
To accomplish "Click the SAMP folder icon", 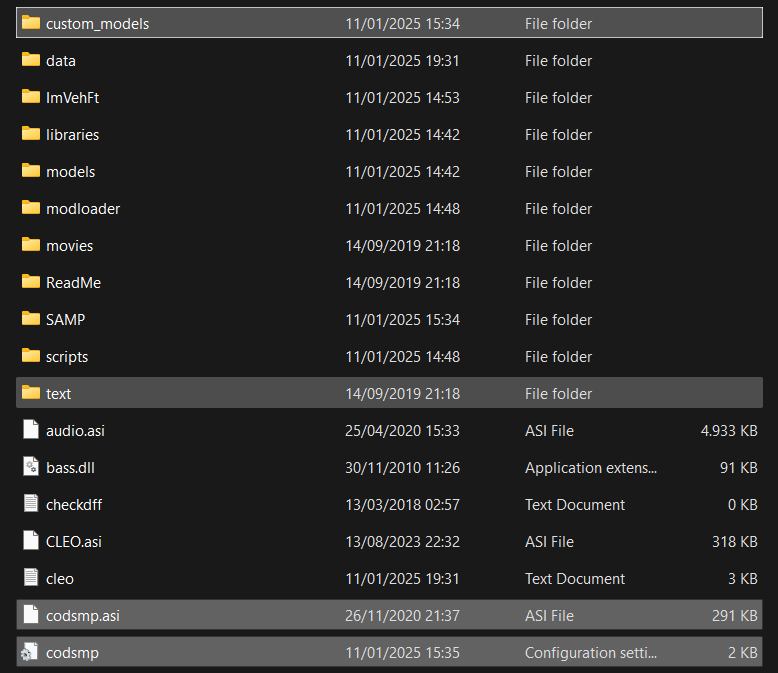I will pyautogui.click(x=31, y=319).
